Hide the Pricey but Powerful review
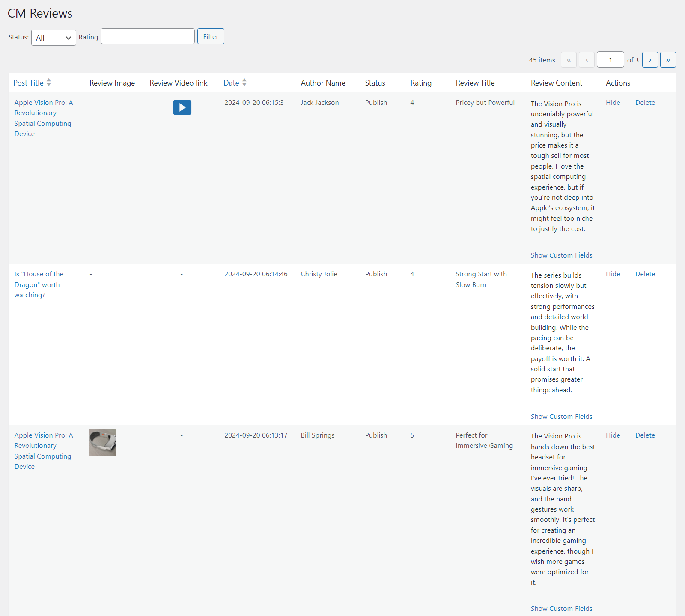The height and width of the screenshot is (616, 685). [613, 103]
